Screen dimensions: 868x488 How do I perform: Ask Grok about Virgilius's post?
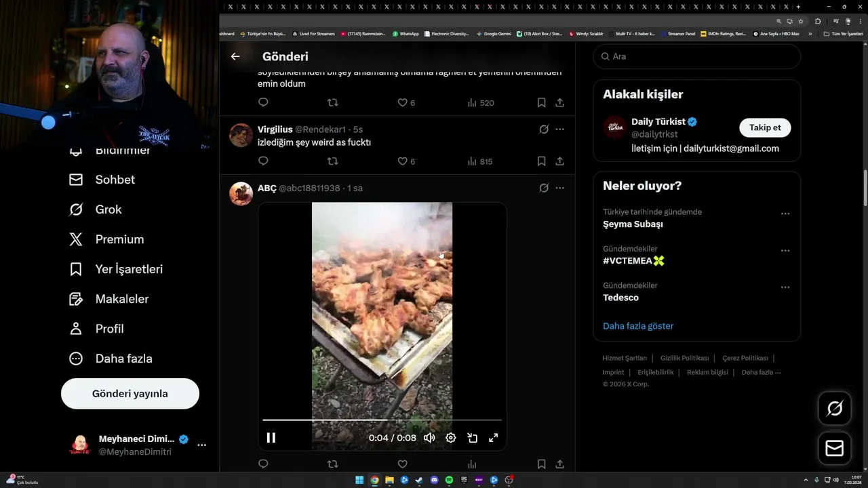(x=543, y=129)
